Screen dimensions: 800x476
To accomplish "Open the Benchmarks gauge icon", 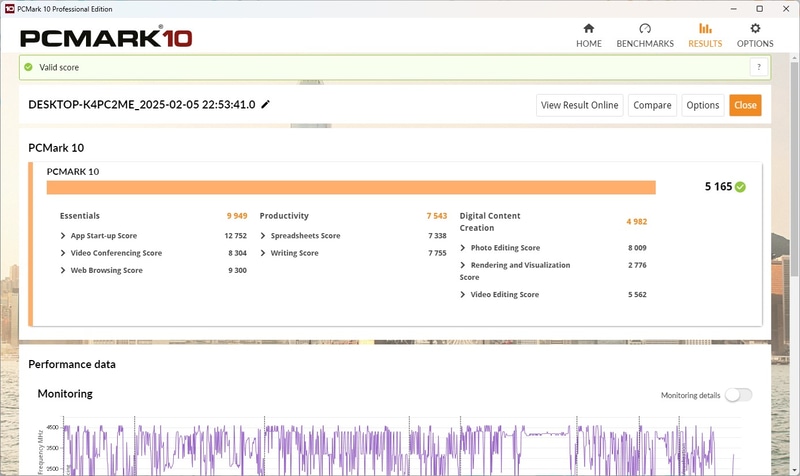I will pos(645,28).
